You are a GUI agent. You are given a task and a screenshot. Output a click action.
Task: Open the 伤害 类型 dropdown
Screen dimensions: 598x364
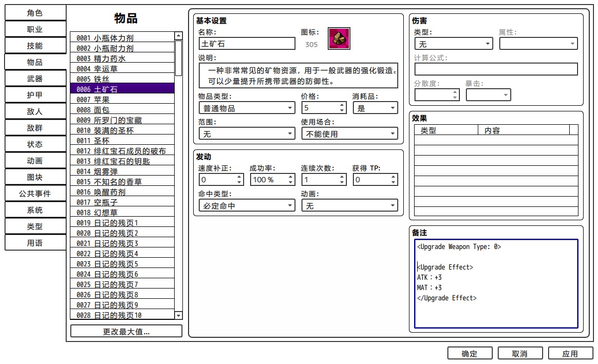[454, 44]
